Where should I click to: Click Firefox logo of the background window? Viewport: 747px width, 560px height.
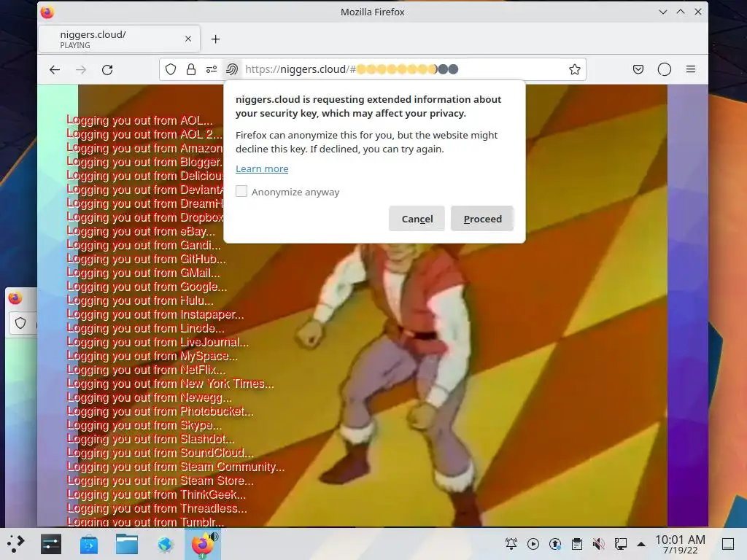15,298
